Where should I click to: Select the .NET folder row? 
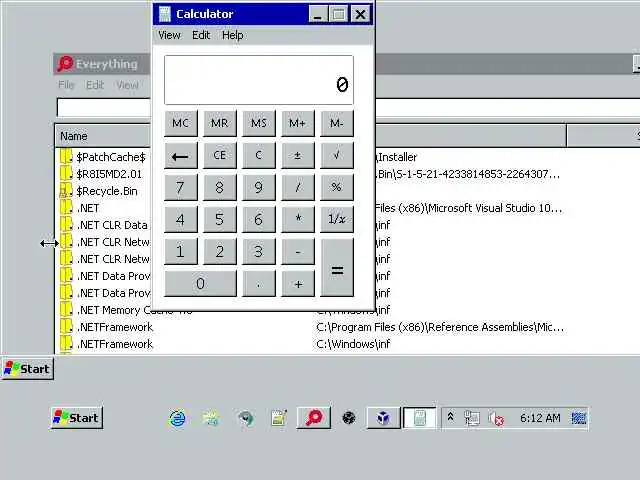tap(348, 208)
